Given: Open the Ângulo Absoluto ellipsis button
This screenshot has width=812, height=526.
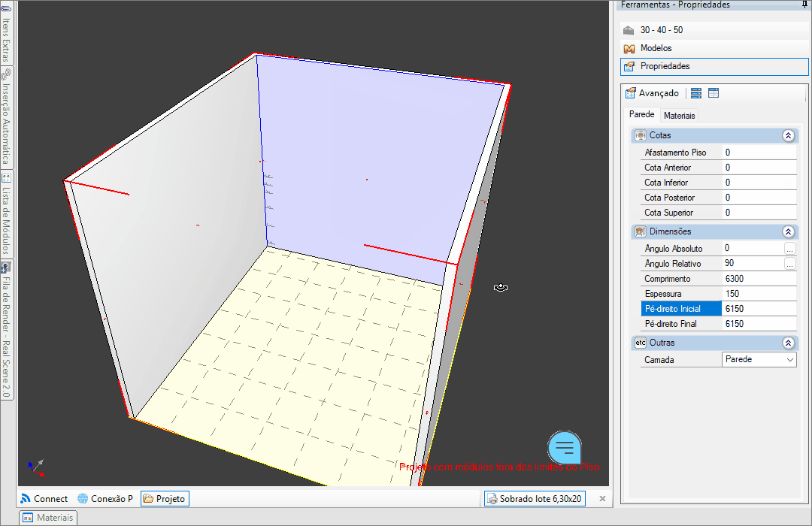Looking at the screenshot, I should [x=789, y=249].
